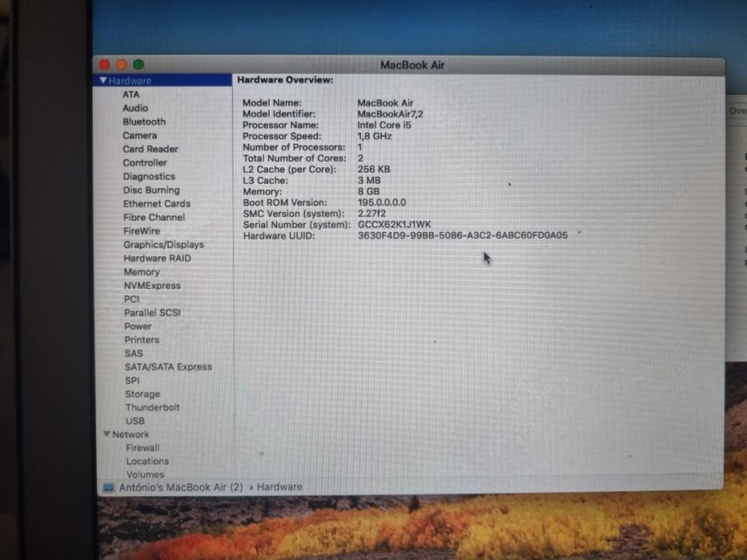
Task: Open the Audio section
Action: coord(135,108)
